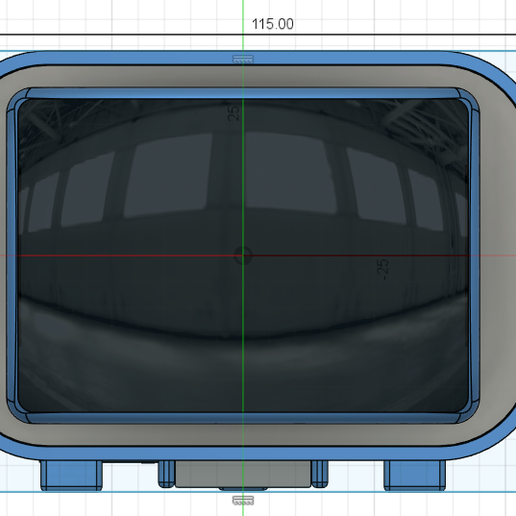Viewport: 516px width, 516px height.
Task: Click the black horizontal dimension line
Action: [258, 34]
